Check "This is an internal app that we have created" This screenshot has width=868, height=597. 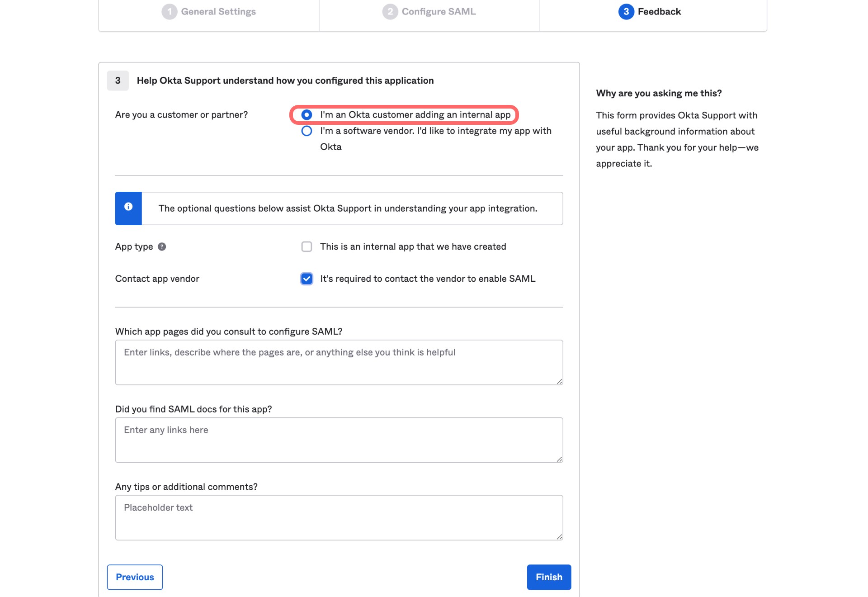click(307, 246)
